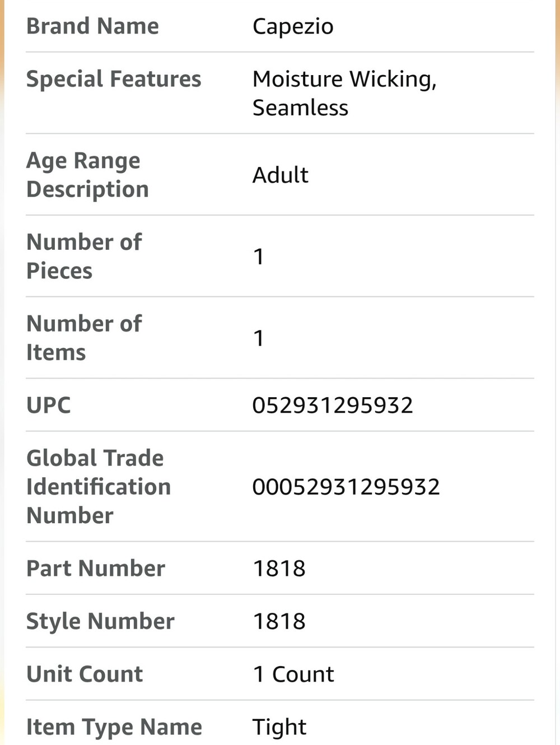Select the Part Number value 1818
Image resolution: width=560 pixels, height=745 pixels.
279,569
